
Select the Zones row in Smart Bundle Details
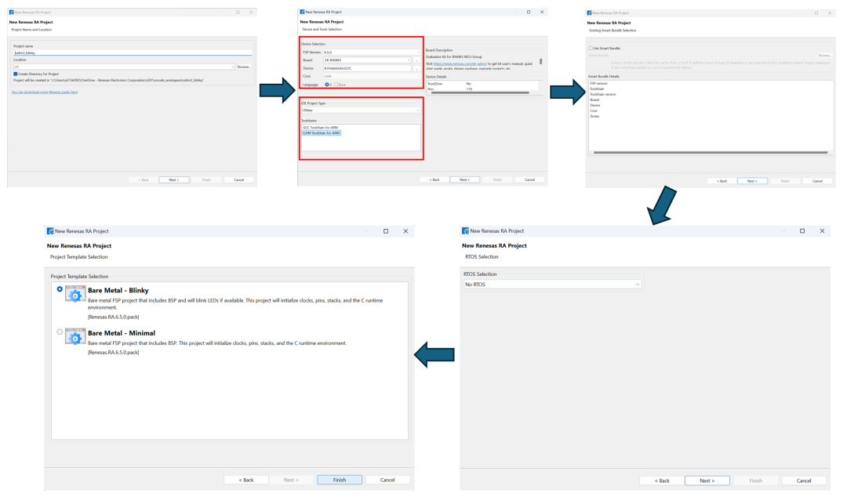(x=594, y=116)
